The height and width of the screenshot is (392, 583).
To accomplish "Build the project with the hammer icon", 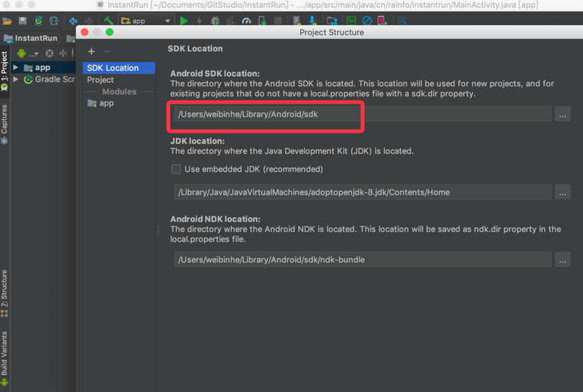I will coord(109,21).
